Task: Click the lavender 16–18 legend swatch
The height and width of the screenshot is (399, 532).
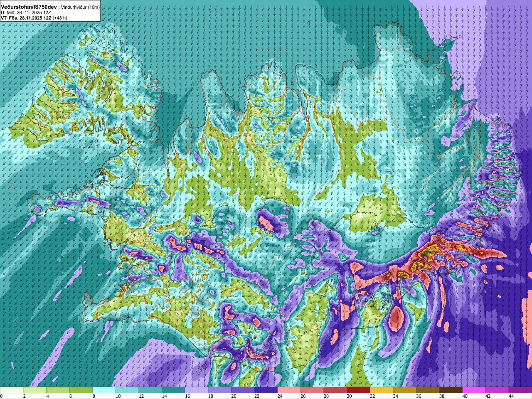Action: (x=197, y=390)
